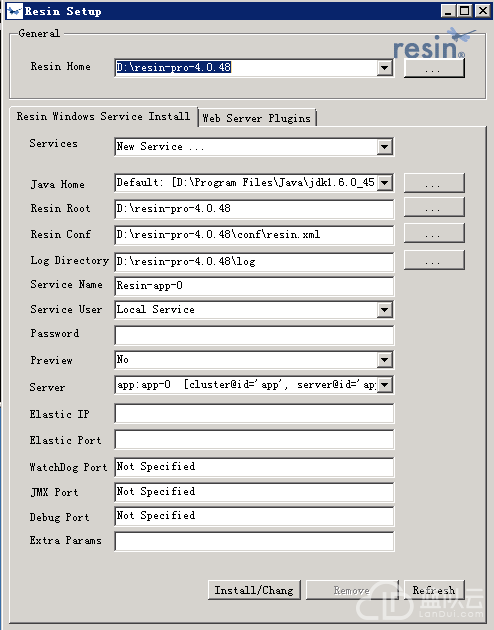Screen dimensions: 494x630
Task: Select the Resin Windows Service Install tab
Action: [x=103, y=117]
